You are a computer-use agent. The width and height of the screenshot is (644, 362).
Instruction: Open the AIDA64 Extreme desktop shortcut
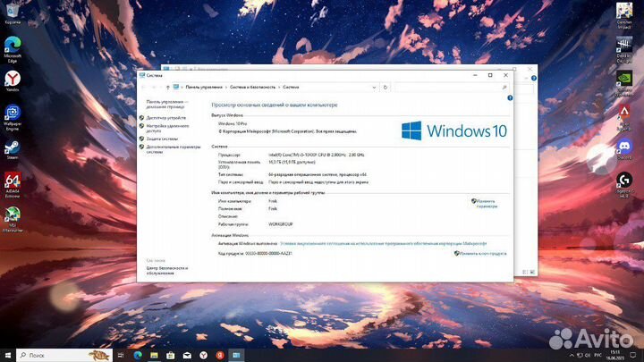tap(13, 185)
